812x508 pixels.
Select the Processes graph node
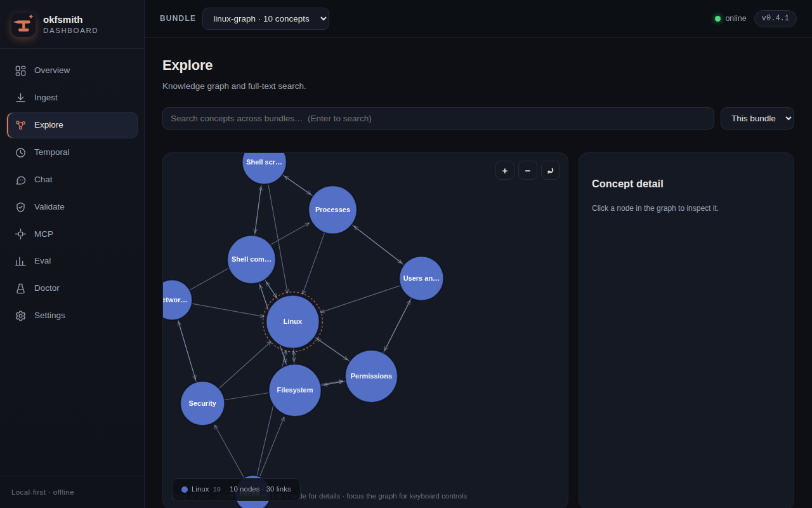(x=332, y=210)
